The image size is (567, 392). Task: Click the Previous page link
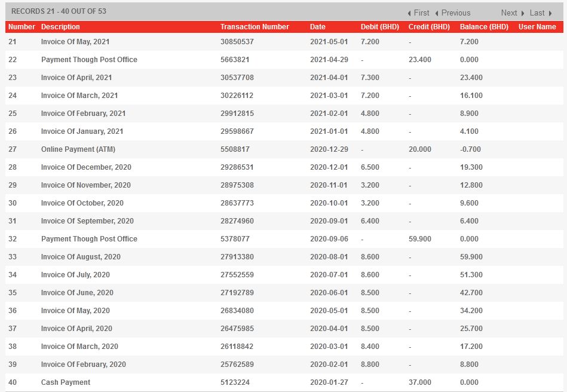pyautogui.click(x=455, y=13)
